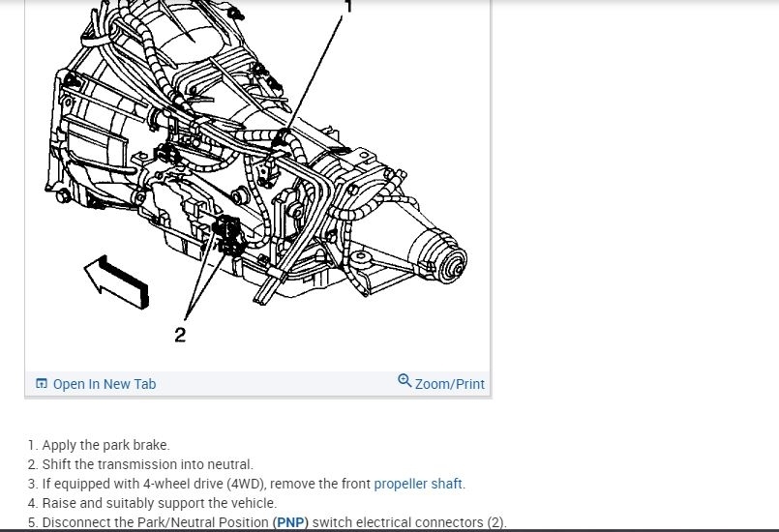Follow the propeller shaft link
The height and width of the screenshot is (532, 779).
[418, 484]
